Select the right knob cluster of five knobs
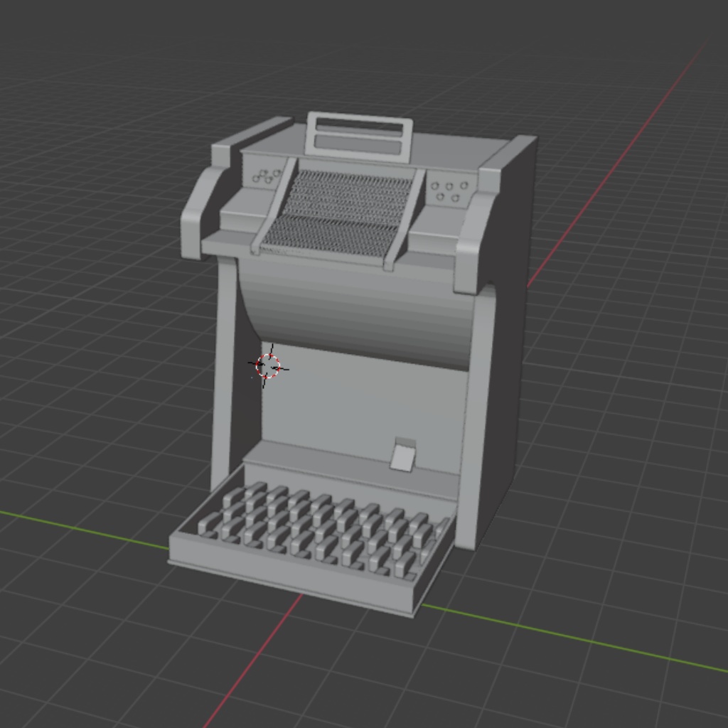The height and width of the screenshot is (728, 728). pos(449,192)
